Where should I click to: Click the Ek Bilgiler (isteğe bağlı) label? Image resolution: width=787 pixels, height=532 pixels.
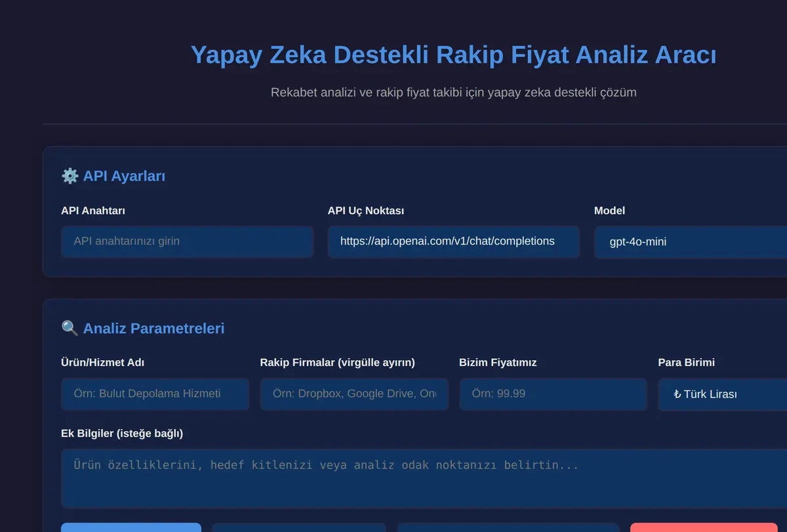click(122, 434)
